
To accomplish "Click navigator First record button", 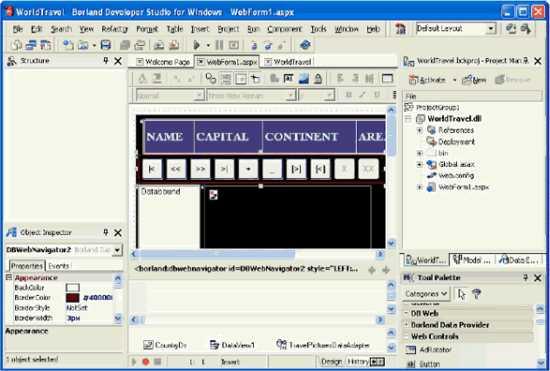I will (152, 169).
